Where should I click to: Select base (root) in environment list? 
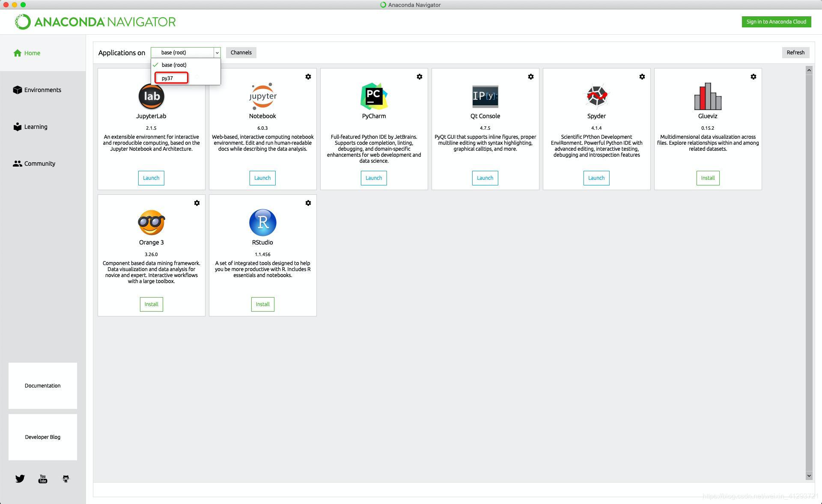[x=185, y=65]
